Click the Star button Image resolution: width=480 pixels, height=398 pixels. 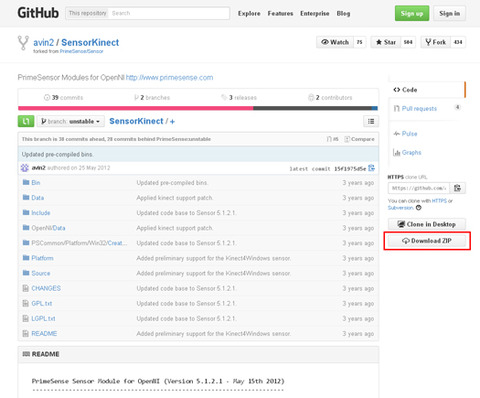pyautogui.click(x=386, y=42)
